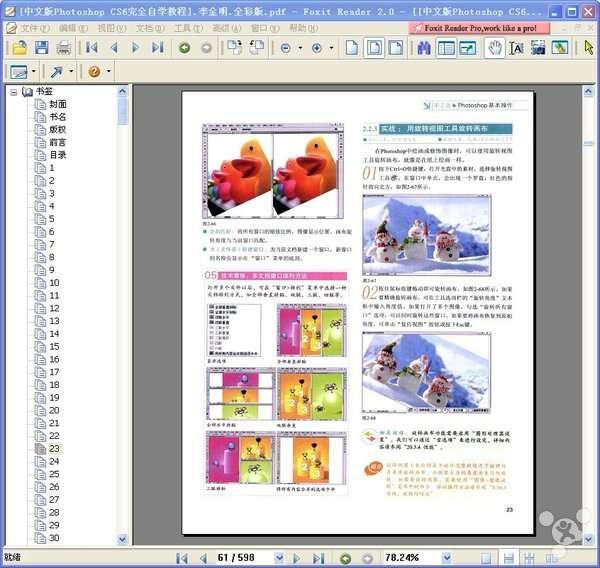This screenshot has width=600, height=568.
Task: Select bookmark 目录 in the sidebar
Action: point(58,155)
